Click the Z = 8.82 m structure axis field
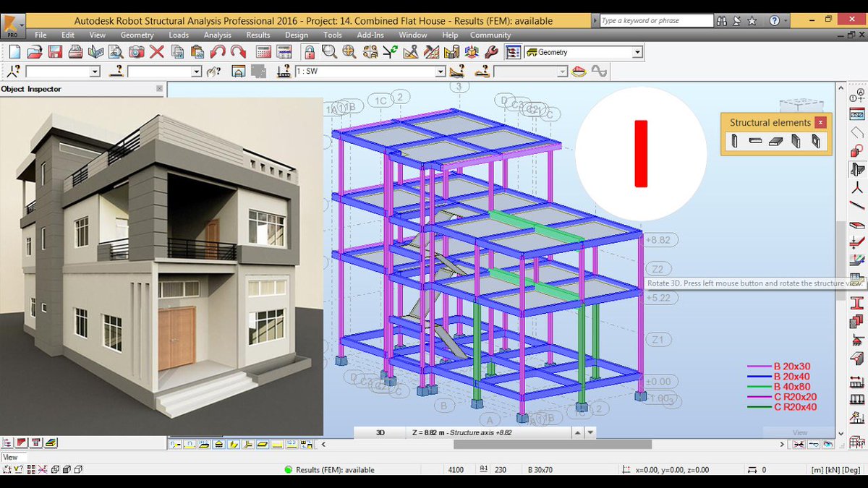This screenshot has width=868, height=488. pos(489,432)
